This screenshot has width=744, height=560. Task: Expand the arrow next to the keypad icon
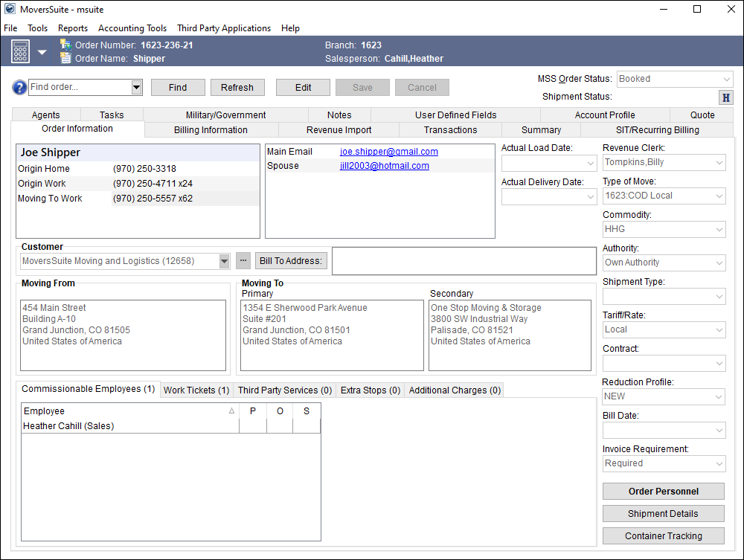(x=42, y=51)
